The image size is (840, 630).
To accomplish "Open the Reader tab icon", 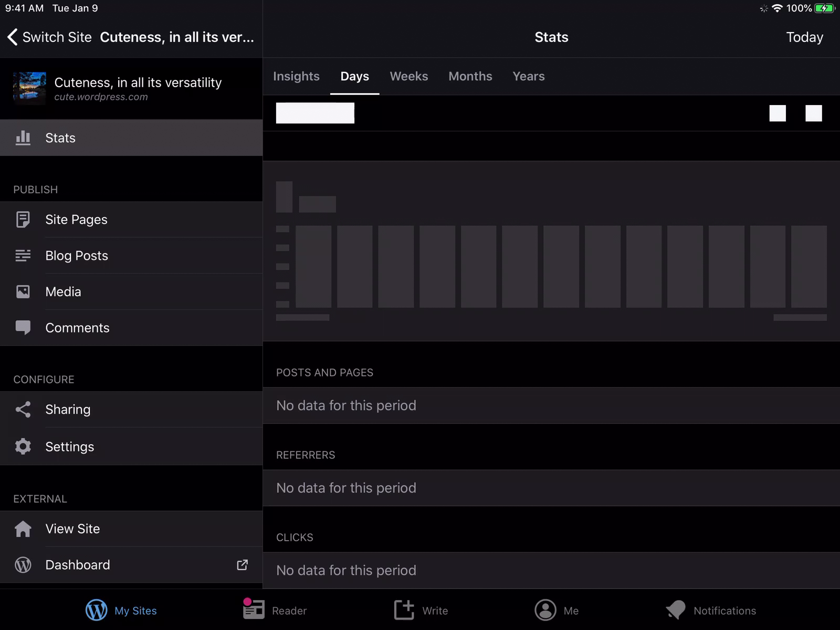I will click(253, 610).
